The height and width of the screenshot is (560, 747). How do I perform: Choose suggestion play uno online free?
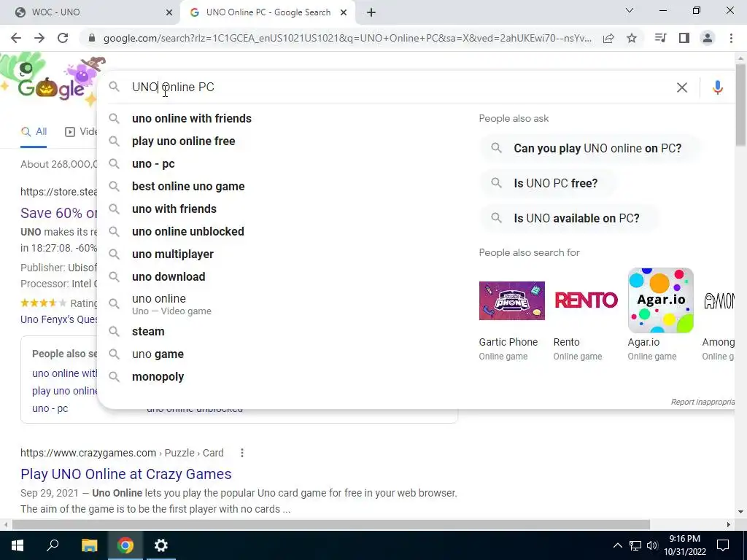point(183,141)
